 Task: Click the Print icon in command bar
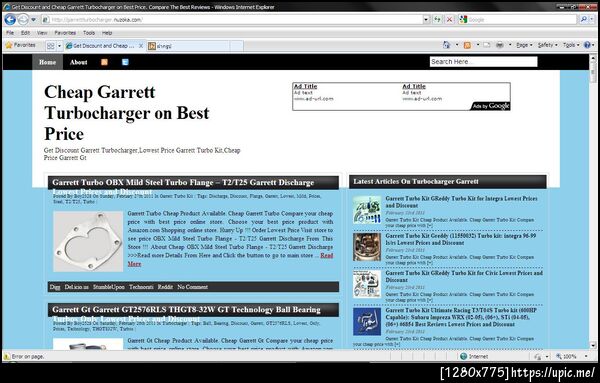click(x=500, y=45)
